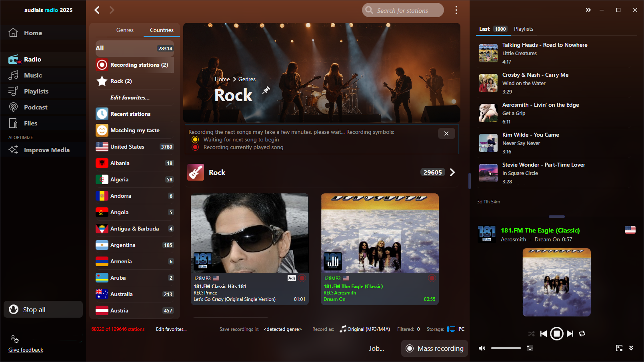This screenshot has width=644, height=362.
Task: Select Austria in the countries list
Action: 135,310
